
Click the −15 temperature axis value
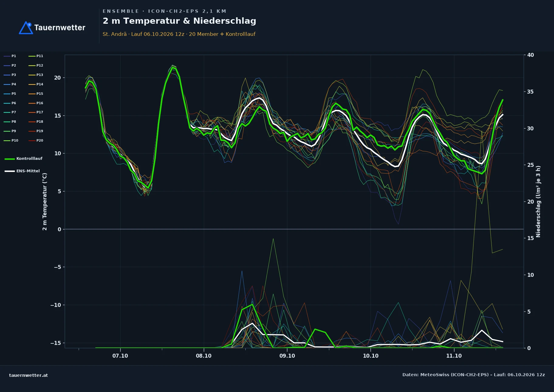coord(56,343)
